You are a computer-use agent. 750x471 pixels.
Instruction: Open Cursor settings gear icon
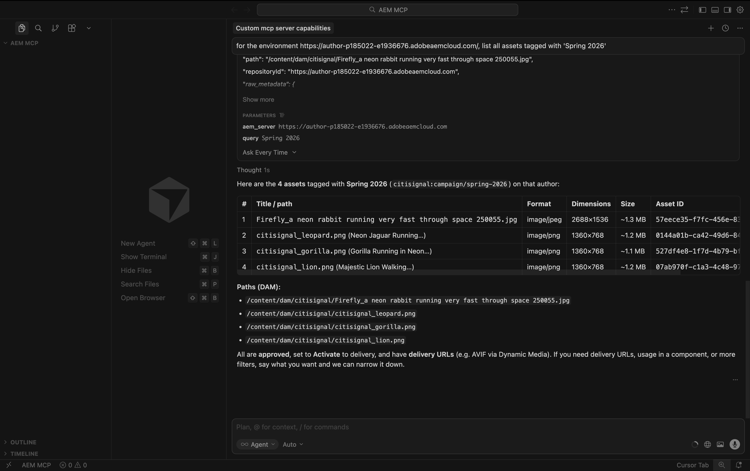tap(740, 10)
